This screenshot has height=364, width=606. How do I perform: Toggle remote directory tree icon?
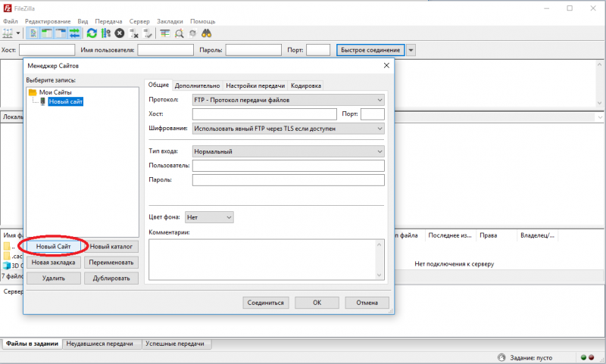[61, 33]
